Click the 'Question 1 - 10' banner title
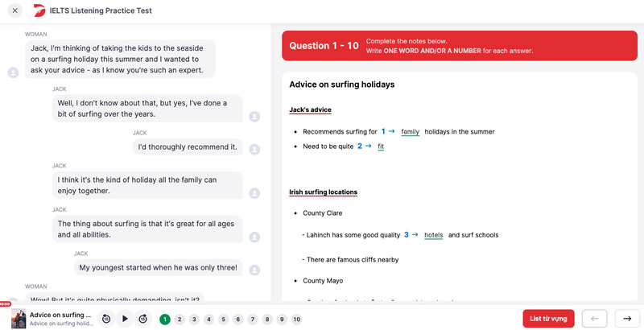The height and width of the screenshot is (330, 644). click(x=324, y=46)
